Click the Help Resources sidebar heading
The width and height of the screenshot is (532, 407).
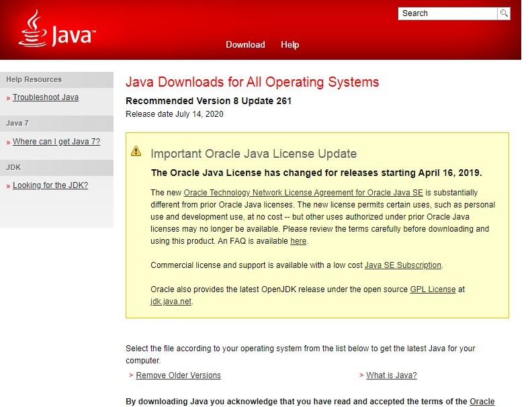tap(34, 79)
